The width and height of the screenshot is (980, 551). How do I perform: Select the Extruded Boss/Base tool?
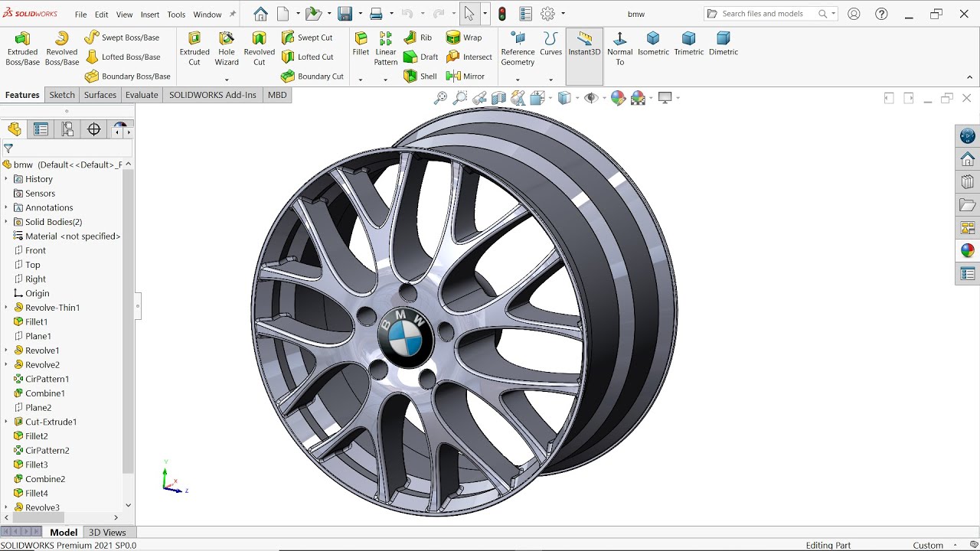[23, 49]
